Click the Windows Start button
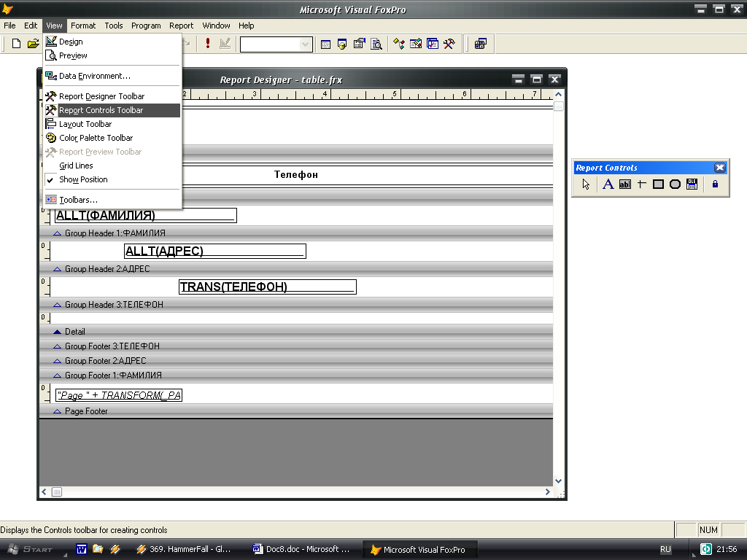747x560 pixels. click(x=31, y=550)
